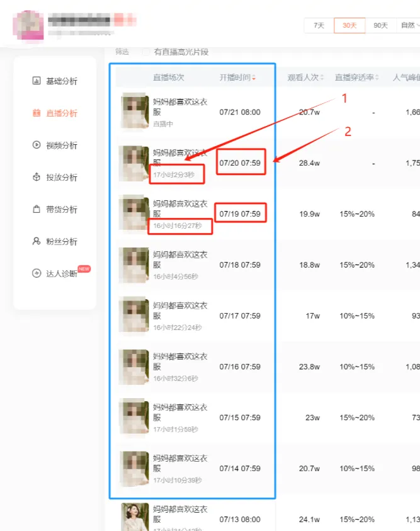The image size is (420, 531).
Task: Click start time 07/21 08:00
Action: [240, 112]
